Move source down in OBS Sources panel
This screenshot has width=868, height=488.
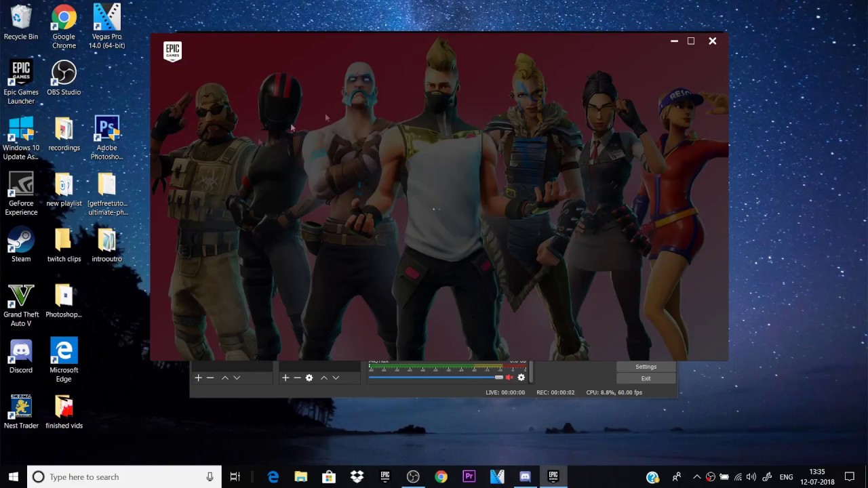pyautogui.click(x=336, y=378)
